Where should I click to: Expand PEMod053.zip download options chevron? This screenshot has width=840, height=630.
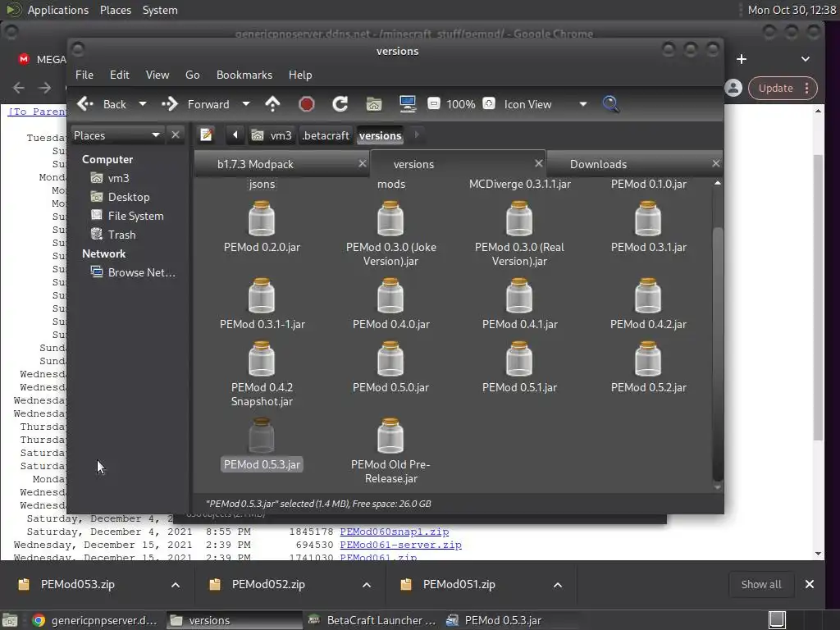coord(176,584)
